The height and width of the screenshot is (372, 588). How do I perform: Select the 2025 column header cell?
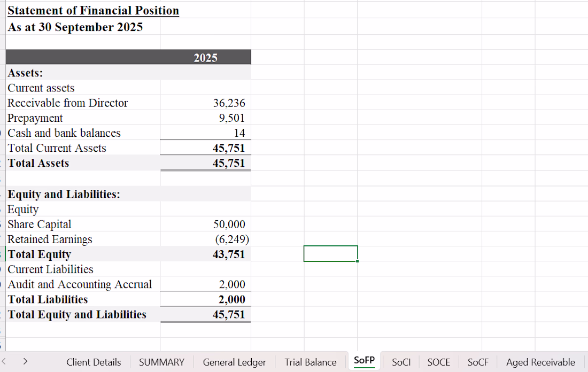(x=205, y=57)
